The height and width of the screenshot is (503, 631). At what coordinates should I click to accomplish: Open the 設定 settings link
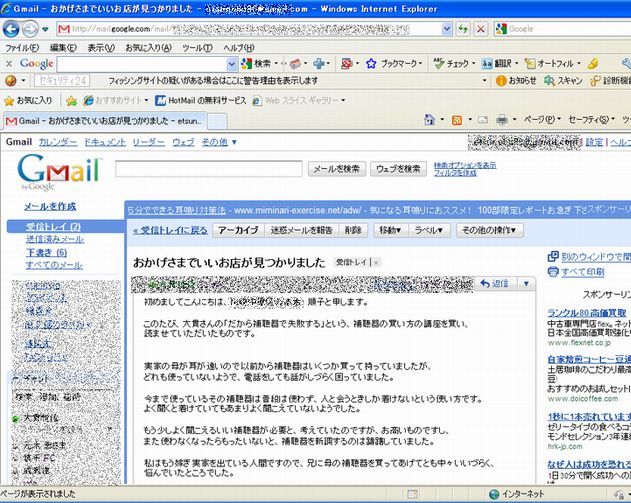tap(594, 142)
